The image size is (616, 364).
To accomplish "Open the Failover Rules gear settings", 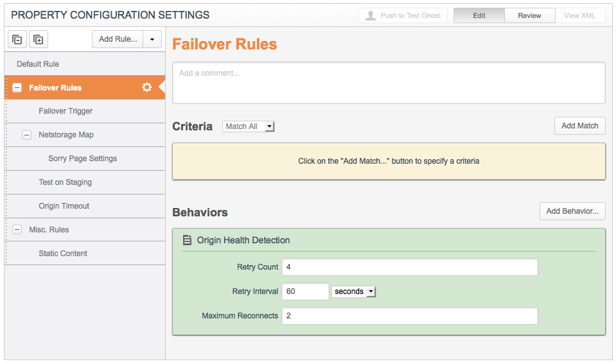I will [x=147, y=87].
